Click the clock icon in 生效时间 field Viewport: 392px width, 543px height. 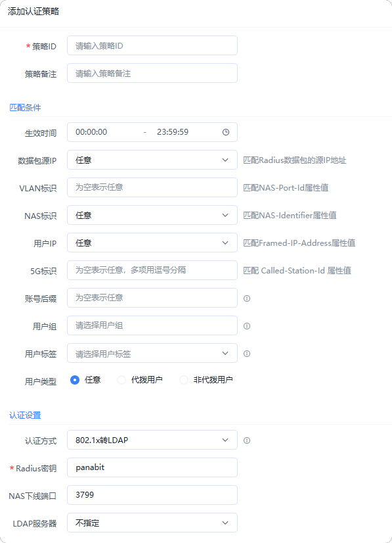coord(226,132)
